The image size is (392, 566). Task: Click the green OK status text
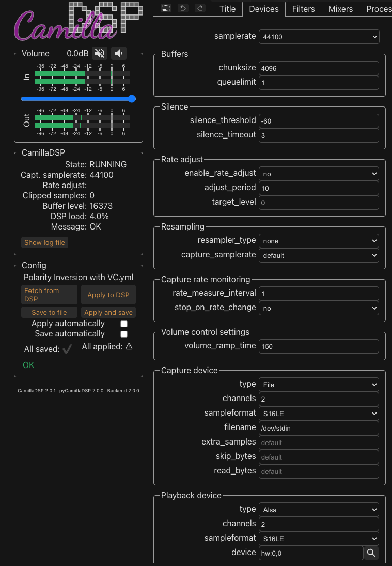click(28, 365)
